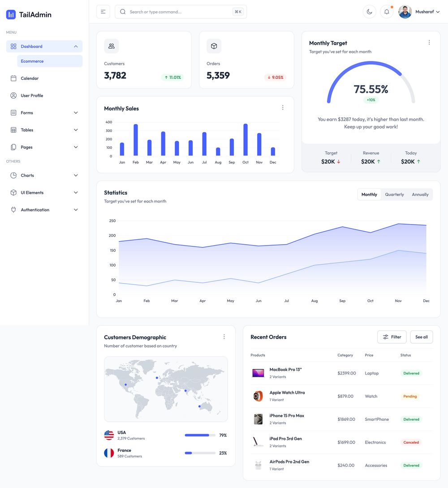Expand the Charts submenu
448x488 pixels.
tap(76, 176)
